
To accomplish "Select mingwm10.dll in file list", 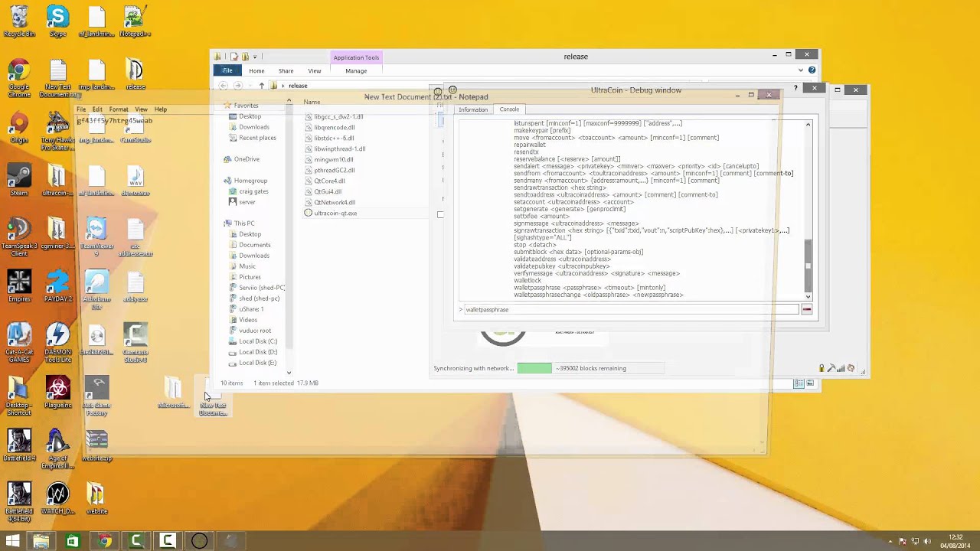I will [x=333, y=159].
